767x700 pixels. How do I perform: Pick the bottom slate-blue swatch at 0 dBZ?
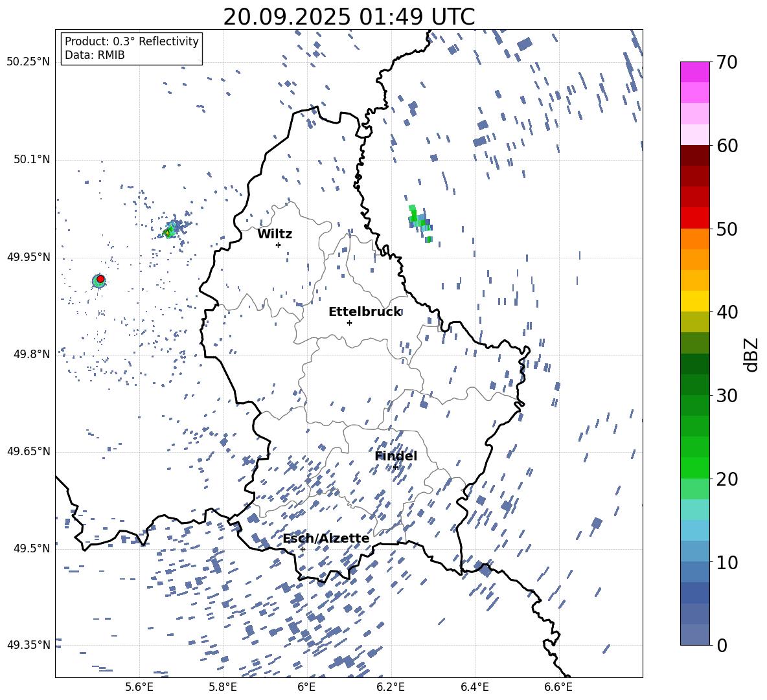pyautogui.click(x=695, y=635)
